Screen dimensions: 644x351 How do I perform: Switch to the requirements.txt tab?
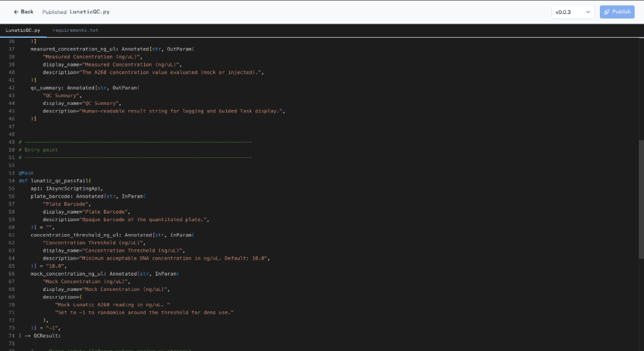click(75, 31)
